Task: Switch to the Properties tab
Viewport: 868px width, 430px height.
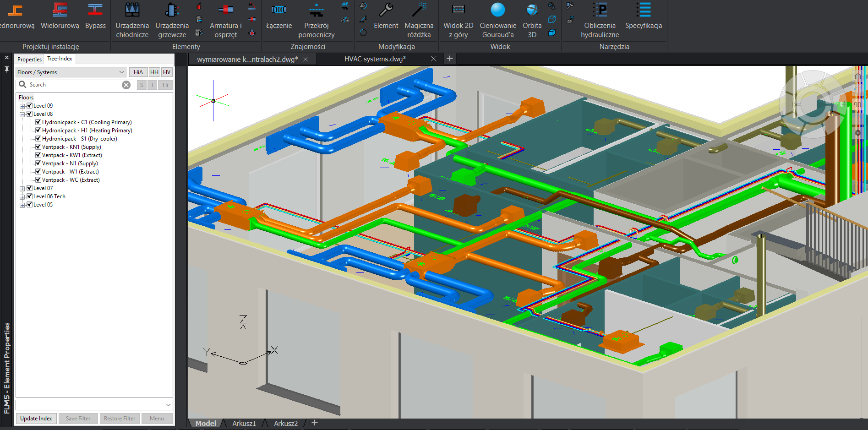Action: 29,60
